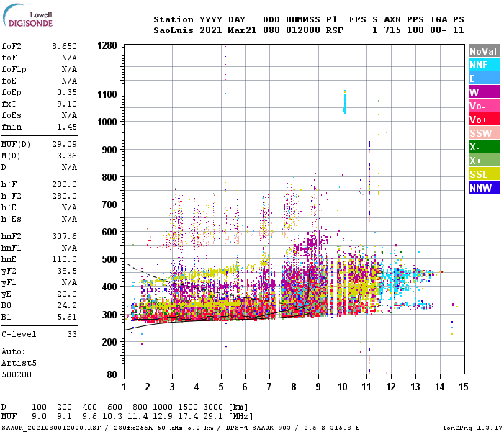Click the Artist5 auto-scaling label

click(19, 363)
